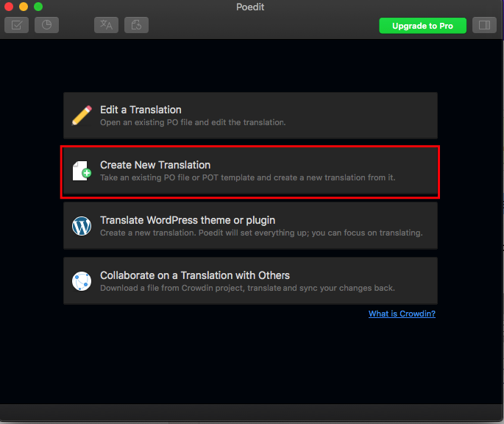The image size is (504, 424).
Task: Choose Create New Translation
Action: [250, 171]
